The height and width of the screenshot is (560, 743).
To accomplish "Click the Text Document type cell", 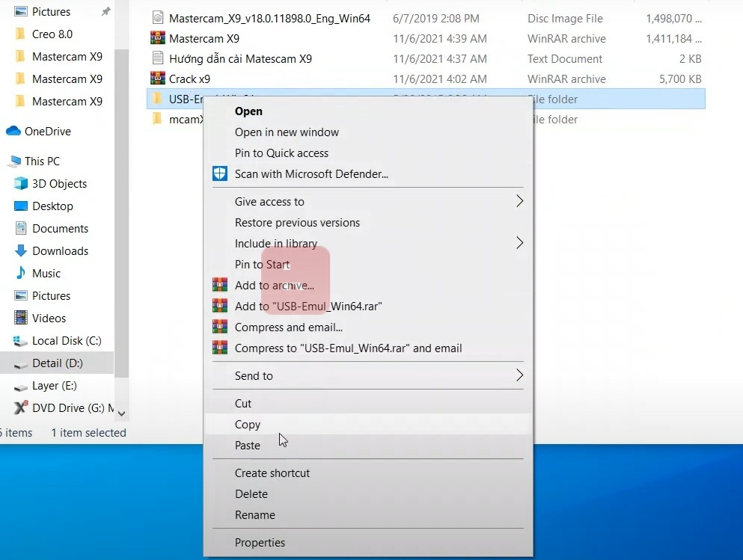I will pos(565,59).
